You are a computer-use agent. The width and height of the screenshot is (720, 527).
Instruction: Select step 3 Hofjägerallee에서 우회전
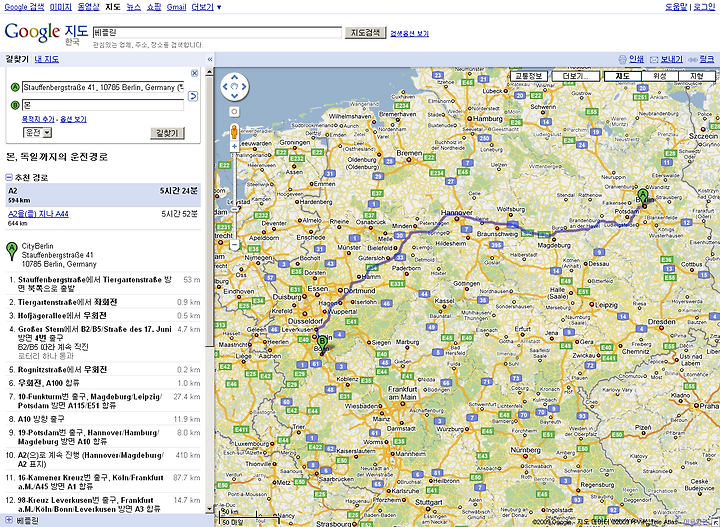pos(103,316)
